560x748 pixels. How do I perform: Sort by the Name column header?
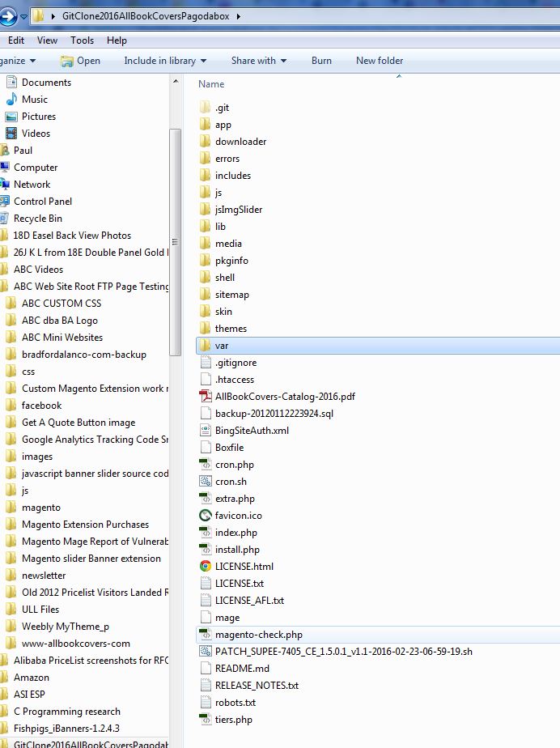[211, 84]
